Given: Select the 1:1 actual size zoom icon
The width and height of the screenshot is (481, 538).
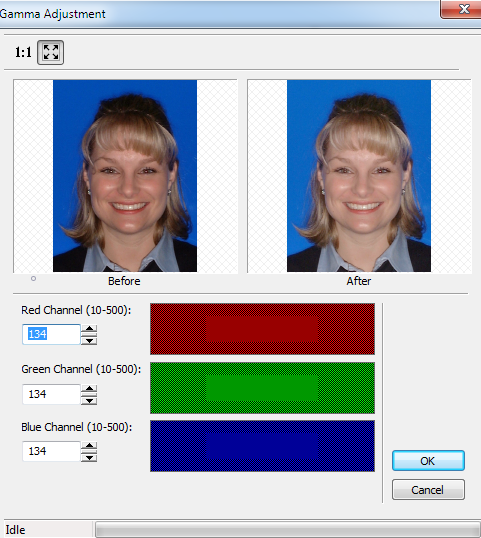Looking at the screenshot, I should (x=23, y=52).
